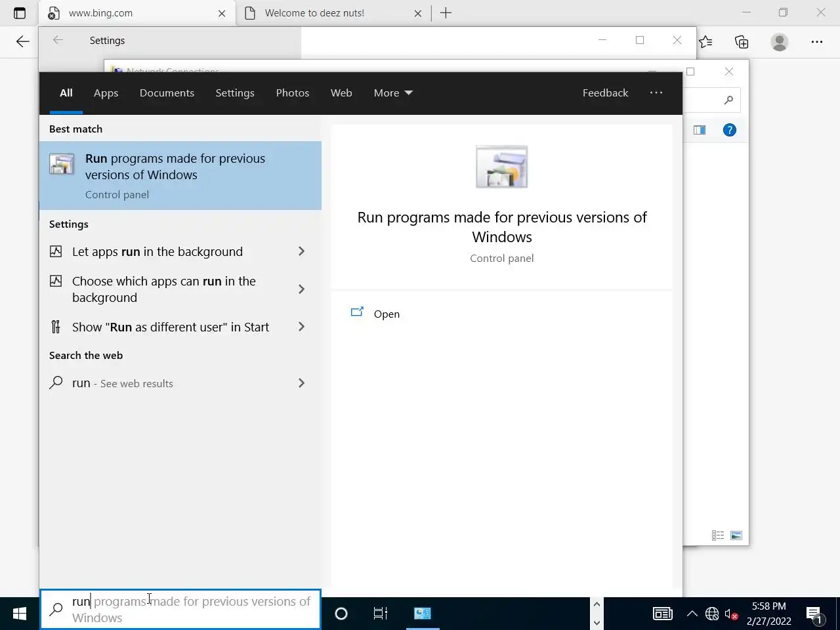840x630 pixels.
Task: Expand arrow for Let apps run in background
Action: 301,251
